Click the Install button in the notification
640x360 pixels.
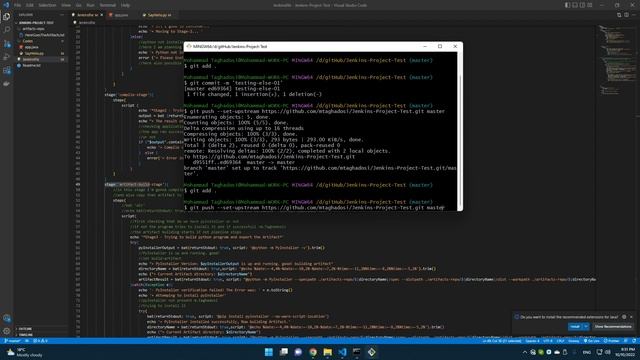tap(575, 327)
